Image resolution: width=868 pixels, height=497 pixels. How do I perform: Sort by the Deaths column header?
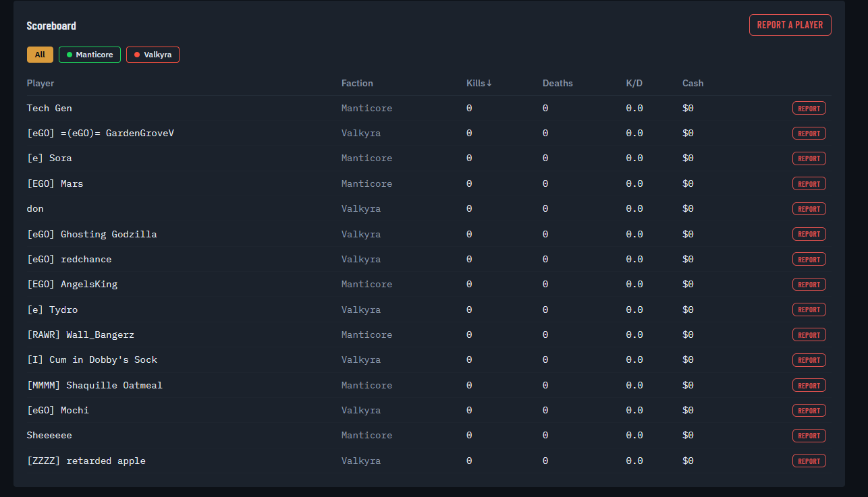pyautogui.click(x=558, y=83)
